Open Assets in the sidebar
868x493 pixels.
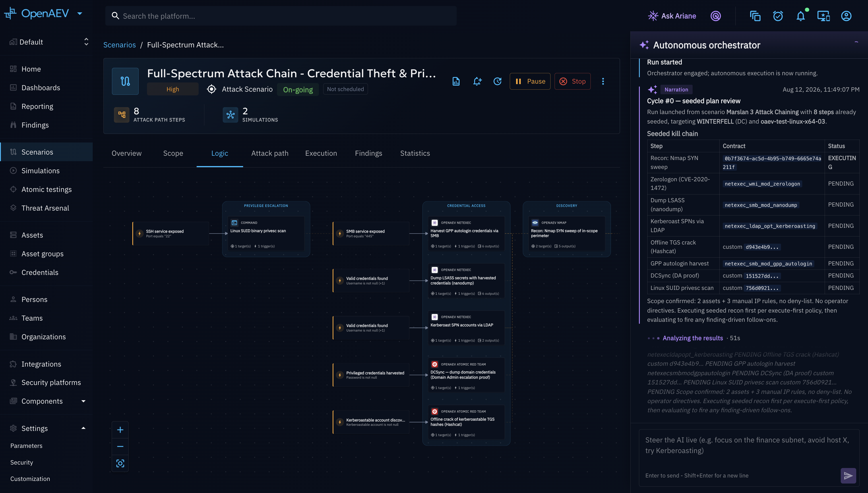46,235
